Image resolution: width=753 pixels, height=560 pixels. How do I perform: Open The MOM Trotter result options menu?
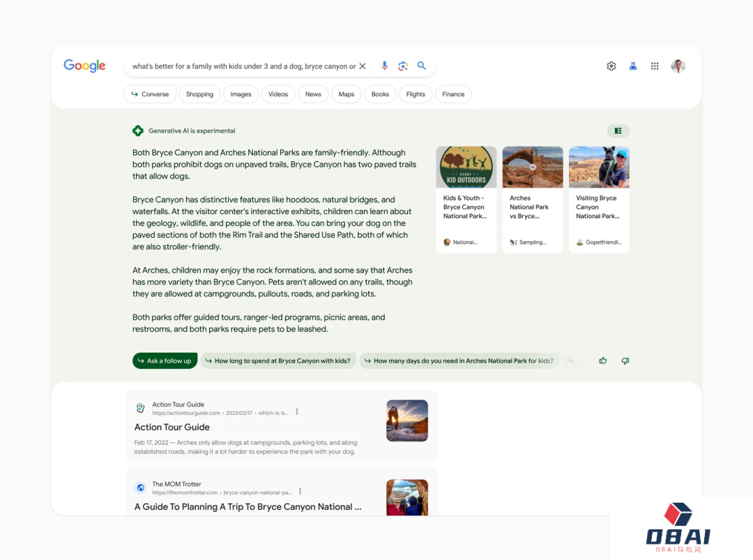(x=300, y=491)
